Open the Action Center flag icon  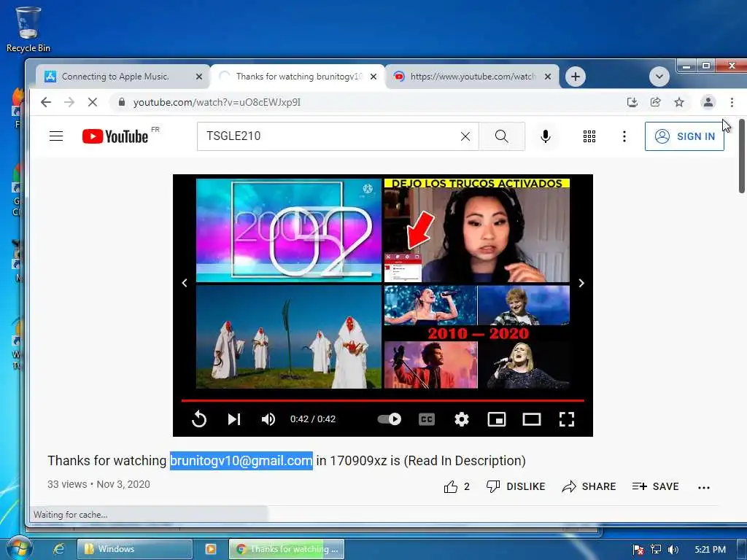638,550
